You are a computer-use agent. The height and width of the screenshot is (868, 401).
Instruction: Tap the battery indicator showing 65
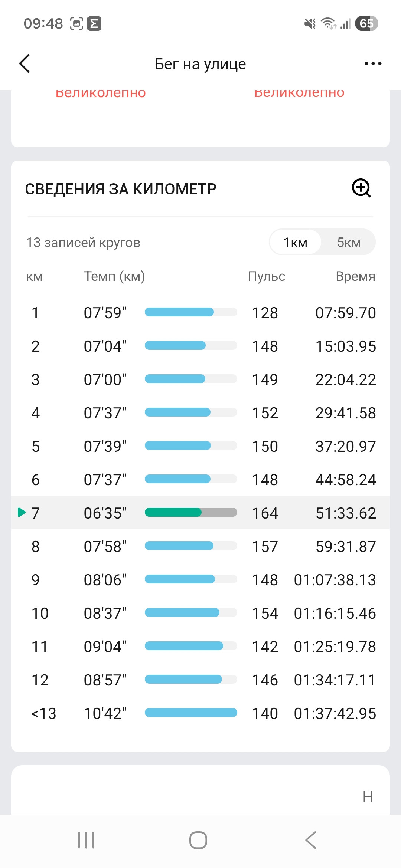[x=366, y=23]
